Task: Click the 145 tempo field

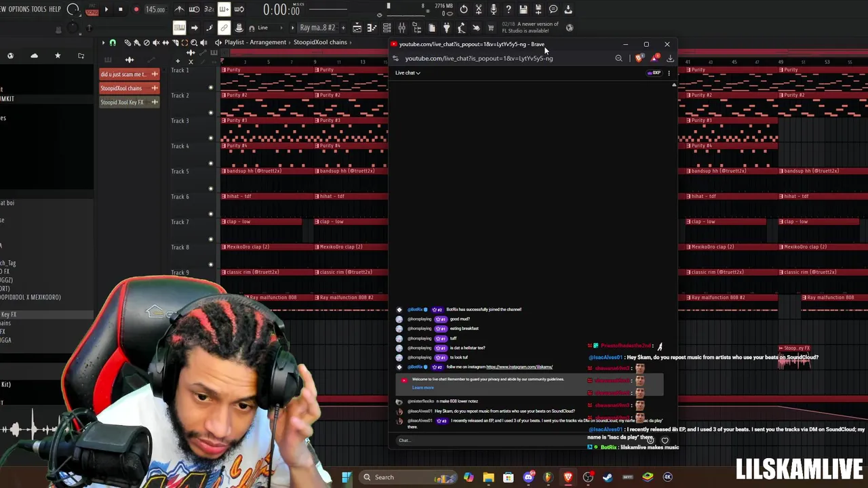Action: [x=155, y=9]
